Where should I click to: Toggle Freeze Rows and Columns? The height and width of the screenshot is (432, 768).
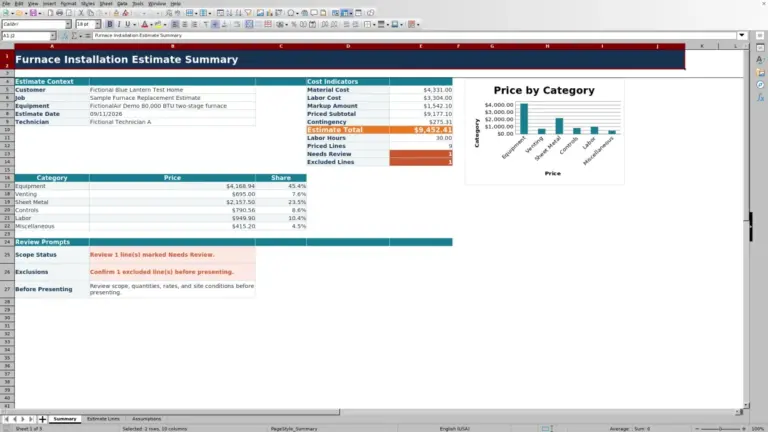click(x=344, y=13)
